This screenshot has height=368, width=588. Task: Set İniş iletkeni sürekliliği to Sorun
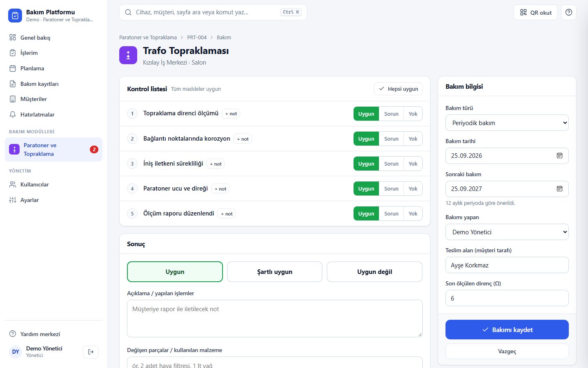click(x=391, y=164)
